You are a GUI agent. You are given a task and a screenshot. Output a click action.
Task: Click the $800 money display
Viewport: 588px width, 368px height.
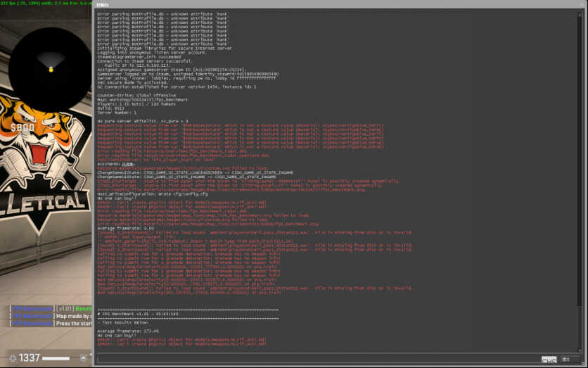23,127
